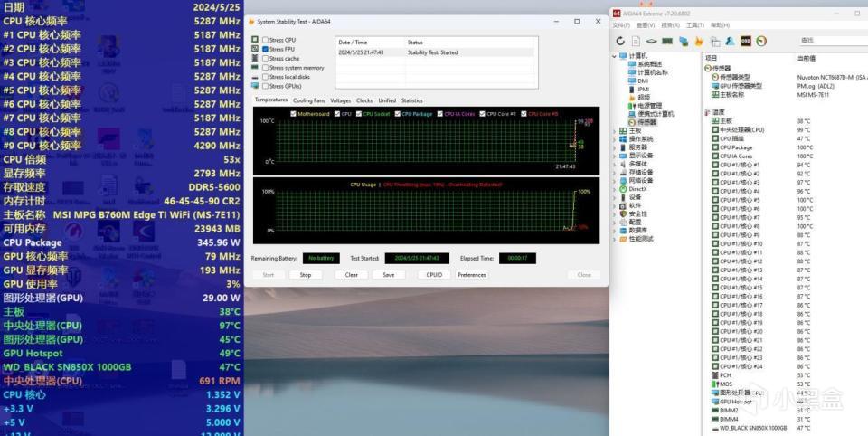Click the Report page icon in toolbar
Image resolution: width=868 pixels, height=436 pixels.
[x=635, y=41]
